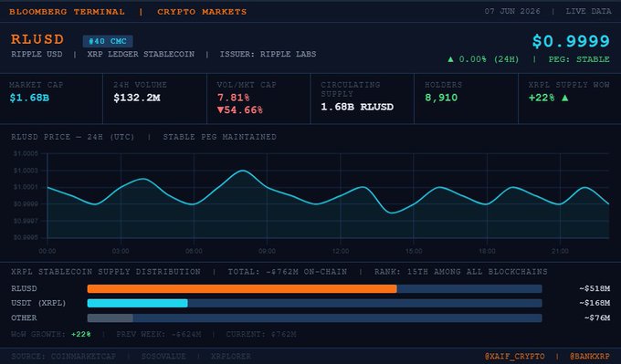Click the 09:00 time axis label

pyautogui.click(x=267, y=251)
